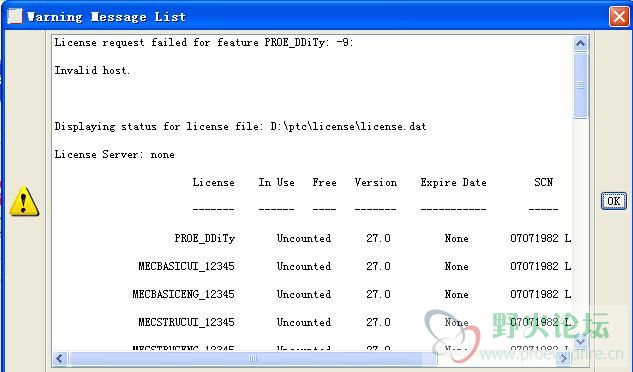Click the 'Expire Date' column header
Image resolution: width=633 pixels, height=372 pixels.
tap(453, 183)
